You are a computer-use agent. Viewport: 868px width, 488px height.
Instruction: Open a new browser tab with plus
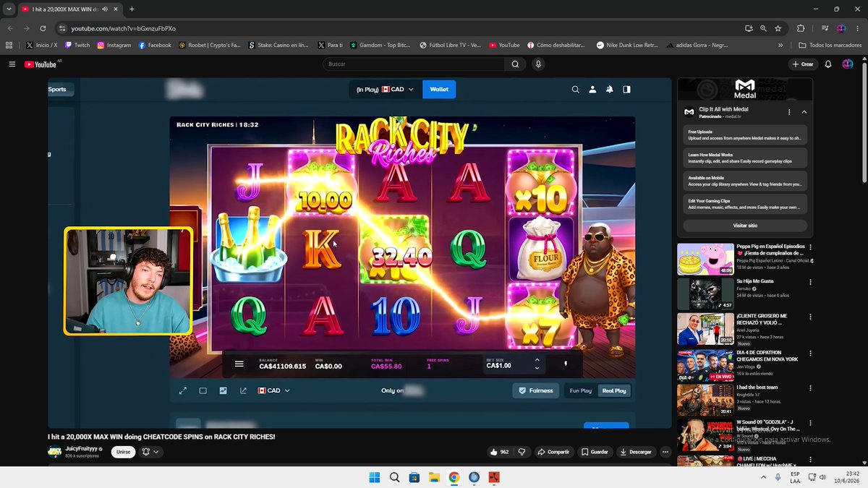tap(132, 9)
